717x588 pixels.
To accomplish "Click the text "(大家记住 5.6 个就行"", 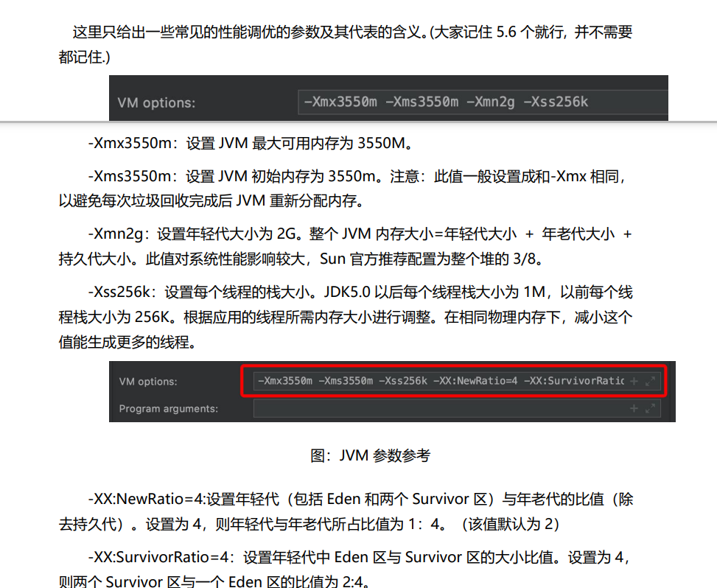I will point(496,32).
